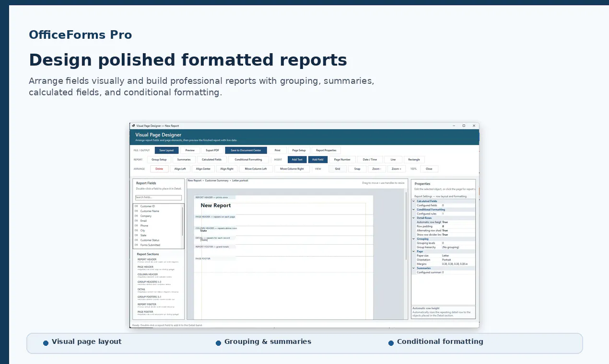Collapse the Conditional Formatting property group

(x=414, y=210)
